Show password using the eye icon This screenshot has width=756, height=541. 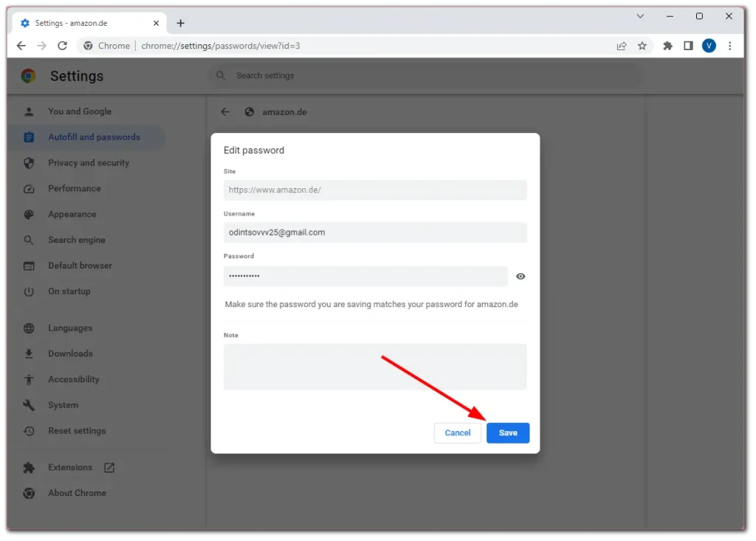point(520,276)
